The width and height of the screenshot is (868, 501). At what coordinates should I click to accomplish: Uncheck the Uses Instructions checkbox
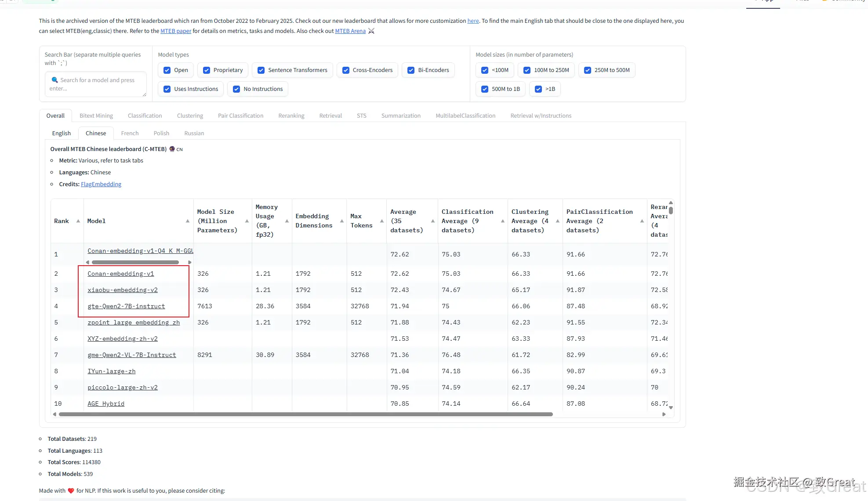coord(167,89)
